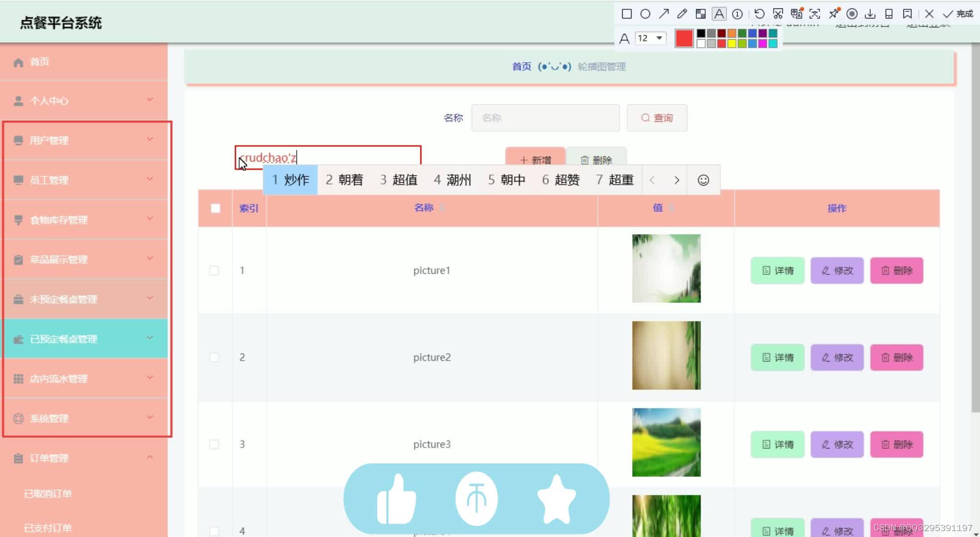Select the pencil drawing tool

[x=682, y=14]
